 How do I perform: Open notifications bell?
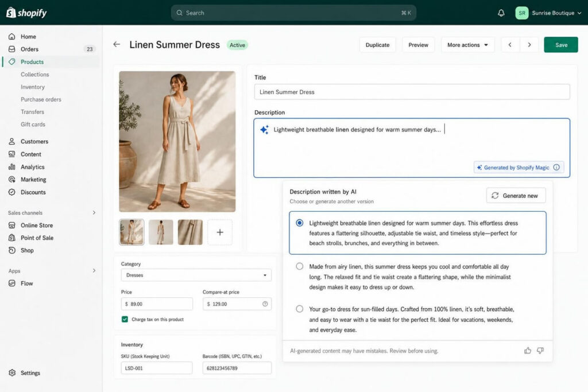point(501,13)
